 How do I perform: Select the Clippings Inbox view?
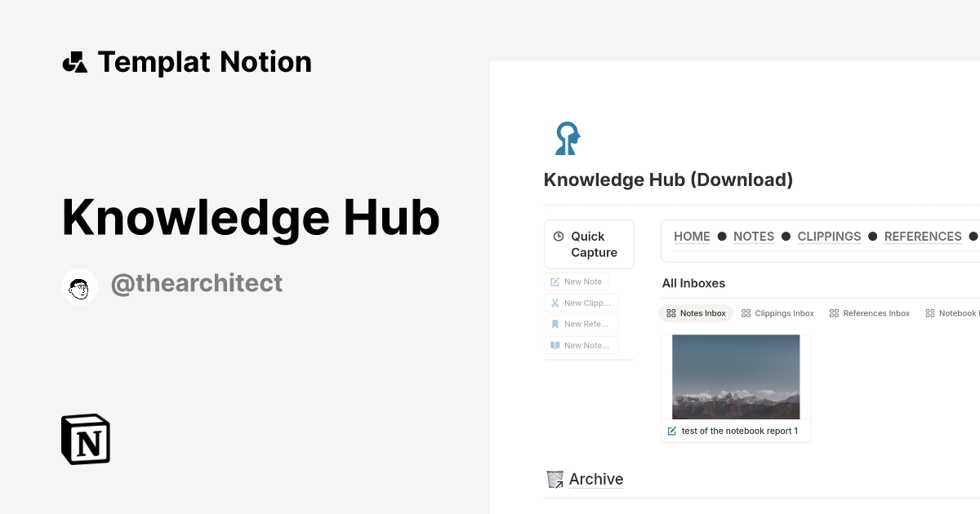point(777,312)
